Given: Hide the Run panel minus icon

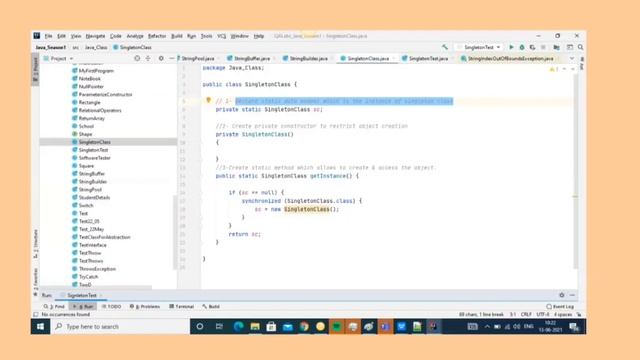Looking at the screenshot, I should 572,295.
